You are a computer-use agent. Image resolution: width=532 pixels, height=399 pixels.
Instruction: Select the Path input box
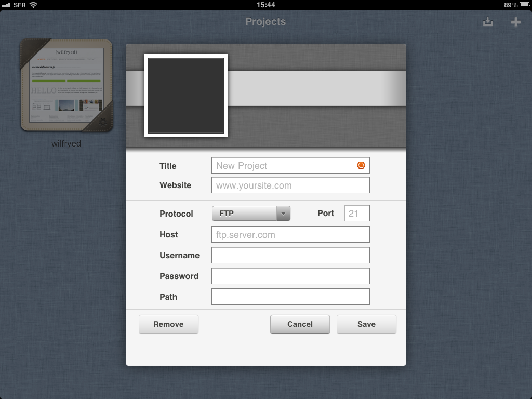pos(290,297)
